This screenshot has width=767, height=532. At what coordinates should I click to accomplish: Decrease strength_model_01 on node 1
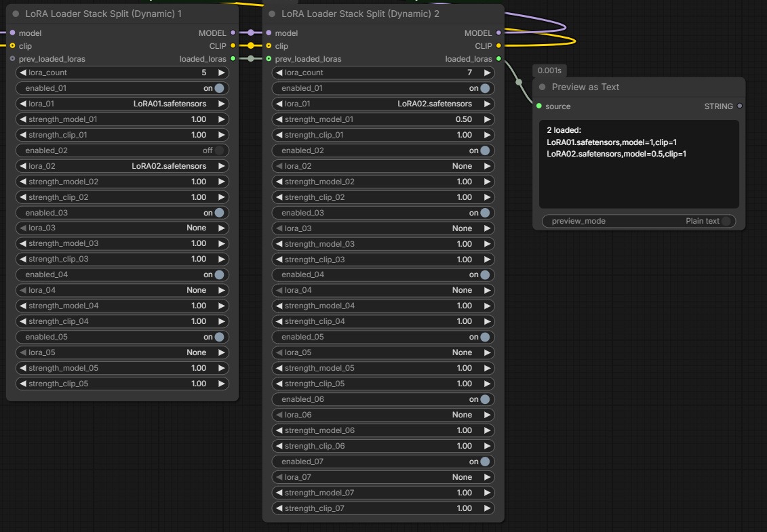click(x=23, y=119)
